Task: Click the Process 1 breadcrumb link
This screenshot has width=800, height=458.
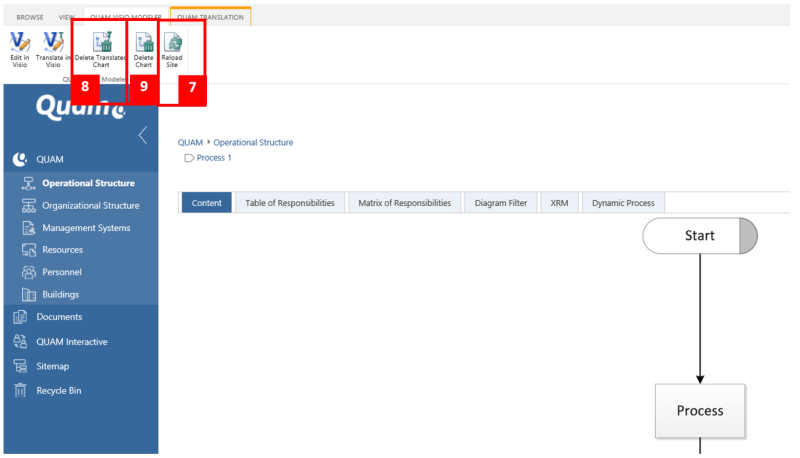Action: pyautogui.click(x=213, y=158)
